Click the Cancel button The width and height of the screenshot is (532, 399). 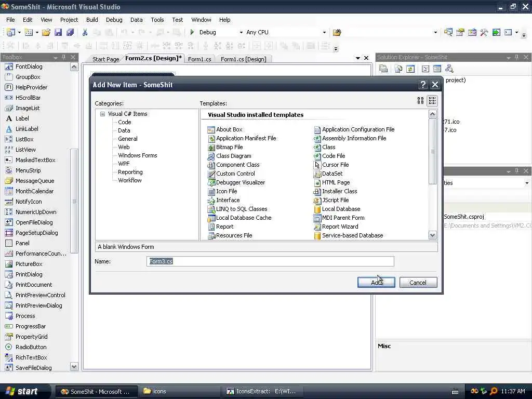click(x=418, y=282)
